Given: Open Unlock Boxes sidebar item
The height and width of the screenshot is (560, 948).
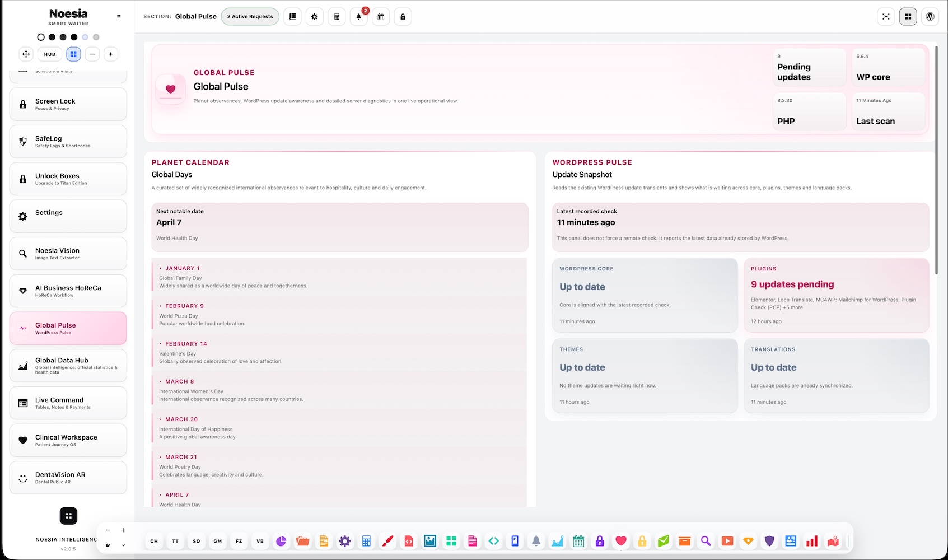Looking at the screenshot, I should pos(68,179).
